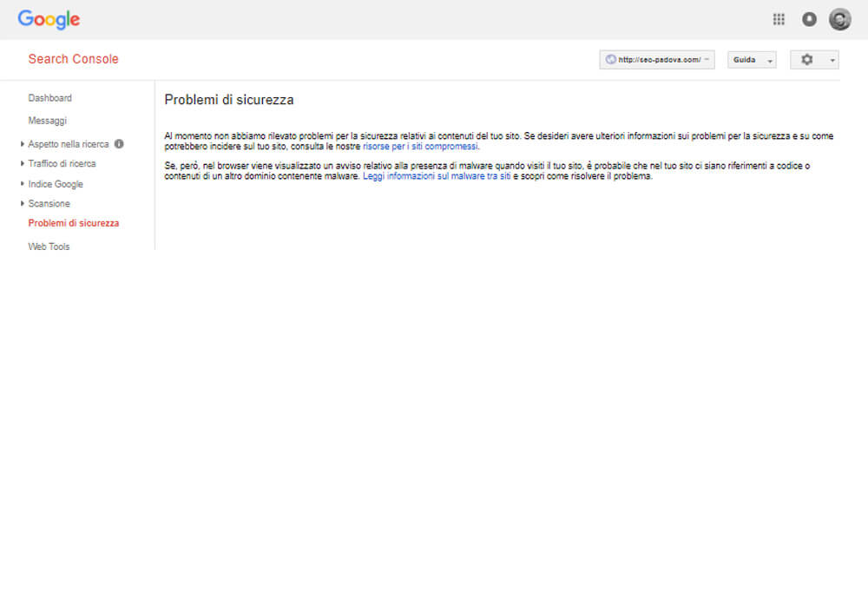Open 'risorse per i siti compromessi' link
This screenshot has width=868, height=592.
coord(419,146)
